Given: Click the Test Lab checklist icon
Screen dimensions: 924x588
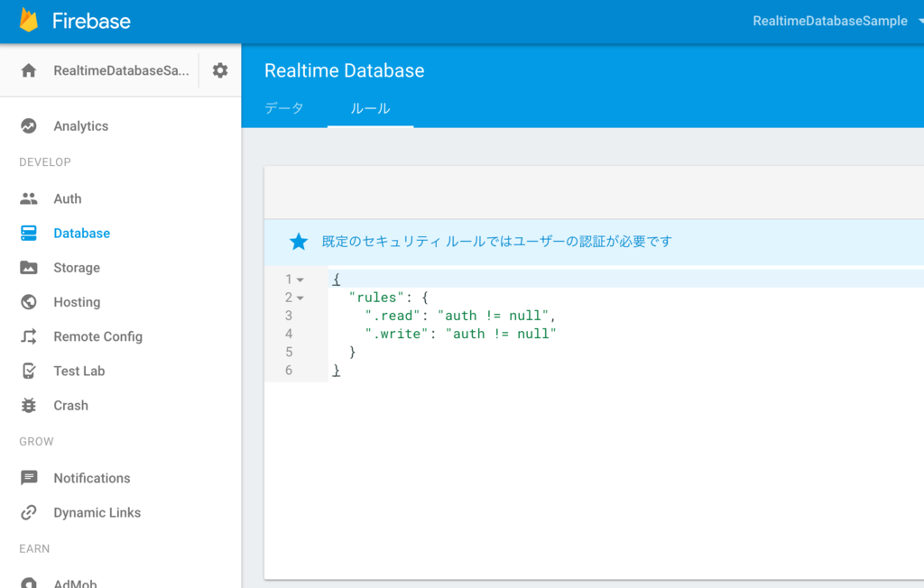Looking at the screenshot, I should [28, 372].
